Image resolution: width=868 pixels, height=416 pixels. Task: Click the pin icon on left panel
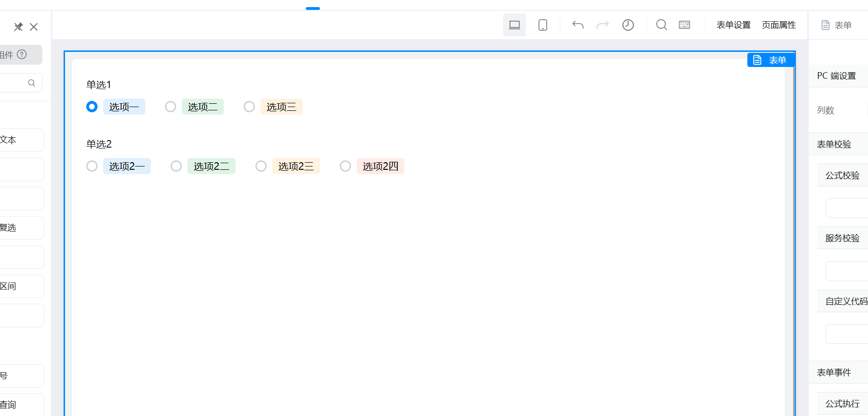tap(18, 27)
